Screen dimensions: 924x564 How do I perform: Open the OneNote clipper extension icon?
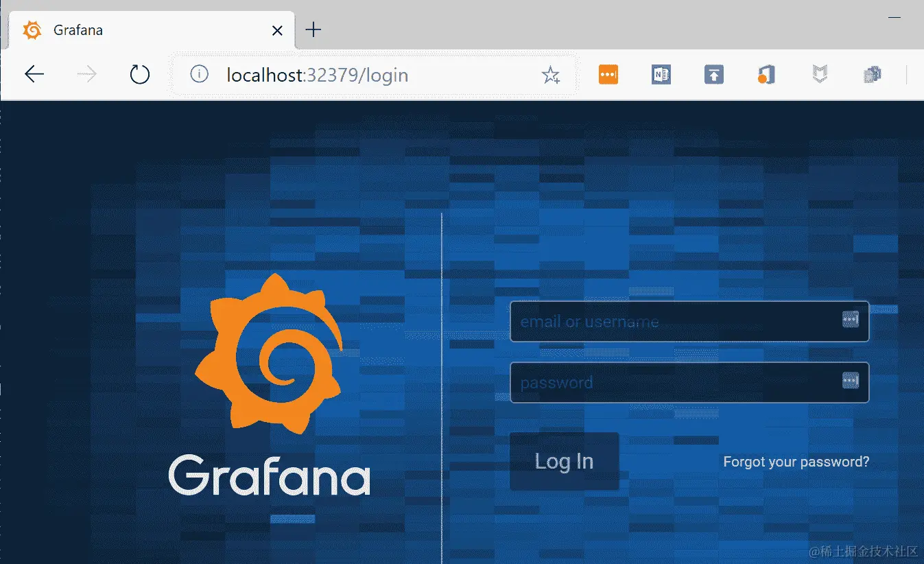(x=661, y=75)
